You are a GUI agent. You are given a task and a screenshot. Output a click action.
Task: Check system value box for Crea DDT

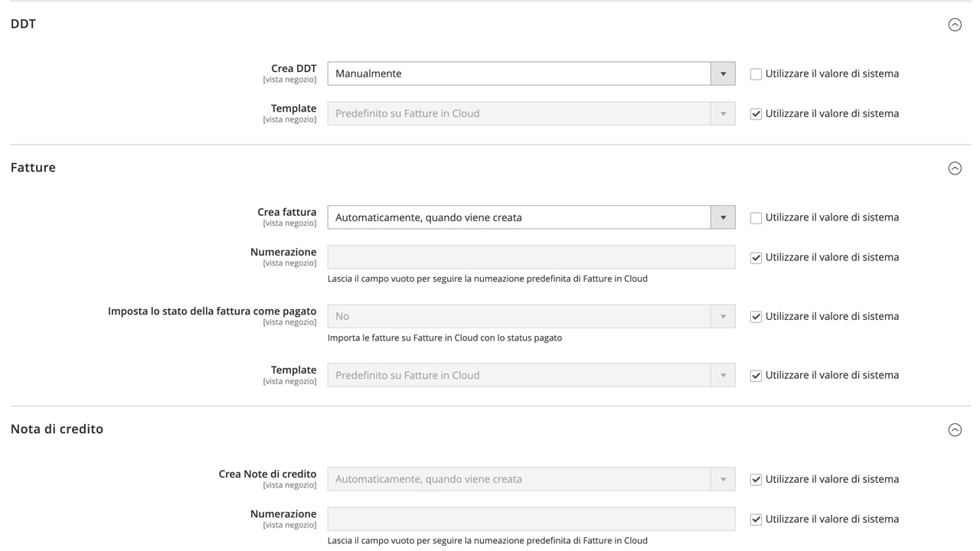click(x=756, y=74)
